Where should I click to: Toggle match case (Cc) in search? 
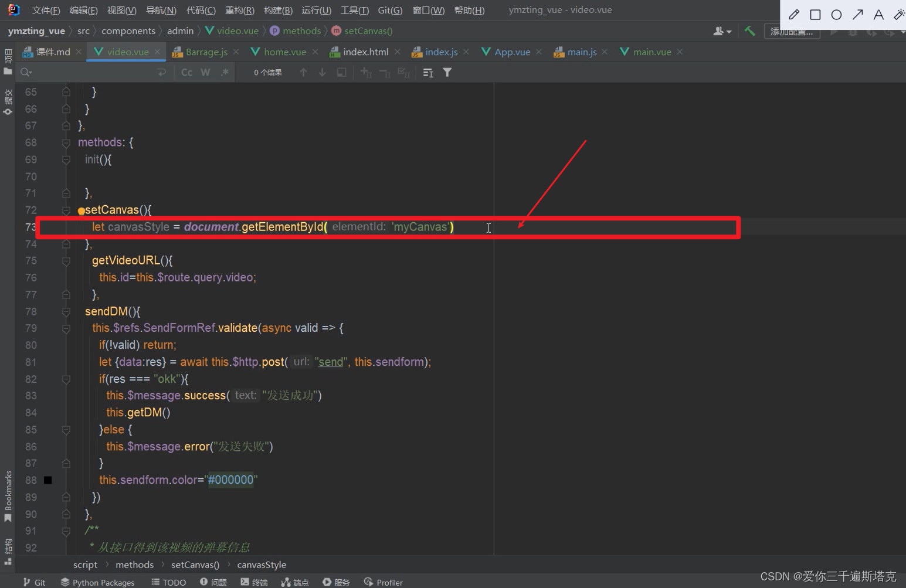(x=186, y=72)
